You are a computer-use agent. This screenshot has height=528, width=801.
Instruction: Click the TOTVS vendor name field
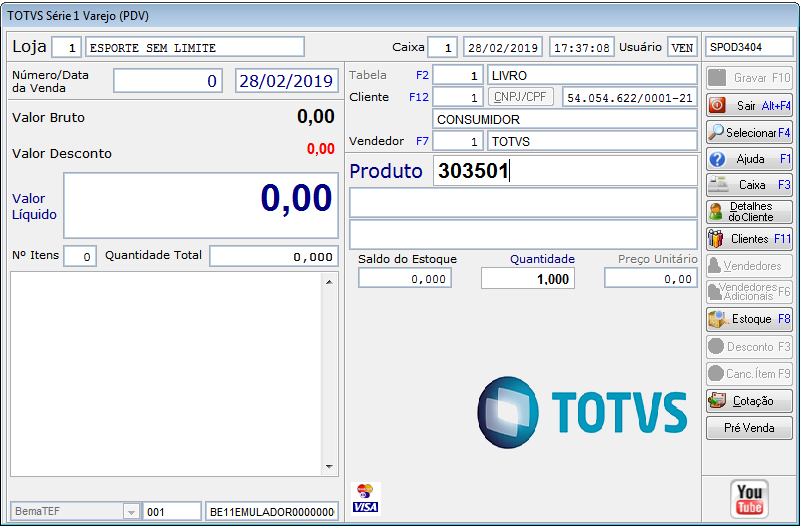click(x=592, y=141)
